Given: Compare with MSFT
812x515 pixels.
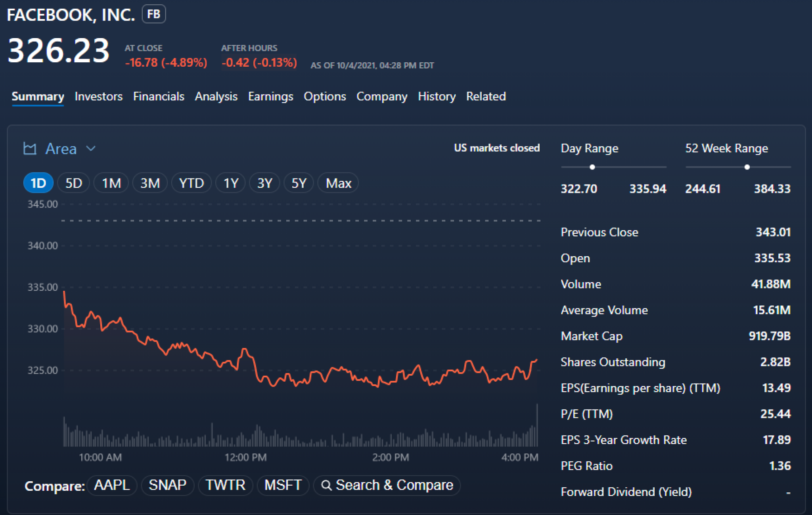Looking at the screenshot, I should [283, 485].
